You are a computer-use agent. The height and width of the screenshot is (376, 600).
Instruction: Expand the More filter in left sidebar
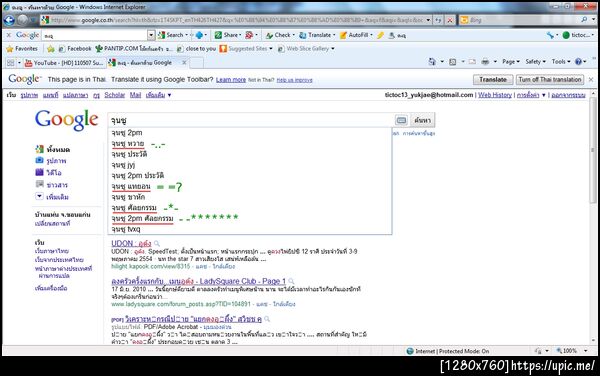pos(39,196)
